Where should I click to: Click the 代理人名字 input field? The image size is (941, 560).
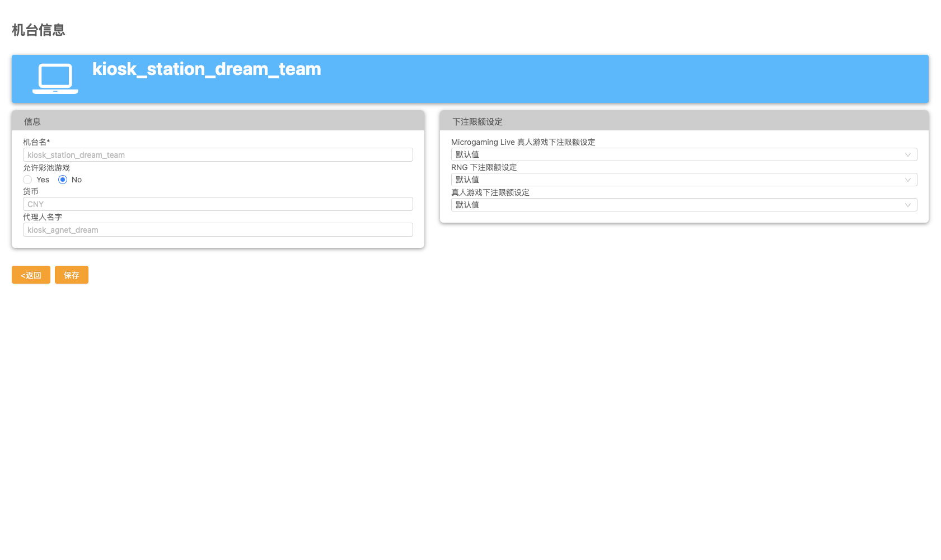[218, 230]
